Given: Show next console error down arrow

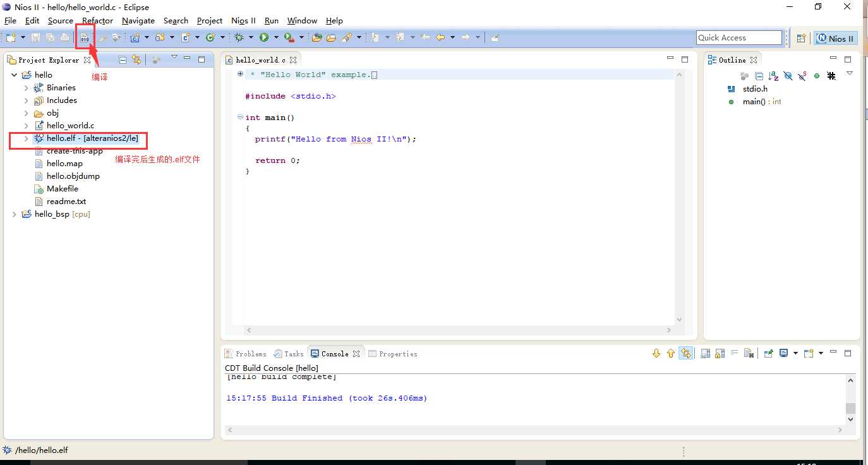Looking at the screenshot, I should [x=656, y=353].
